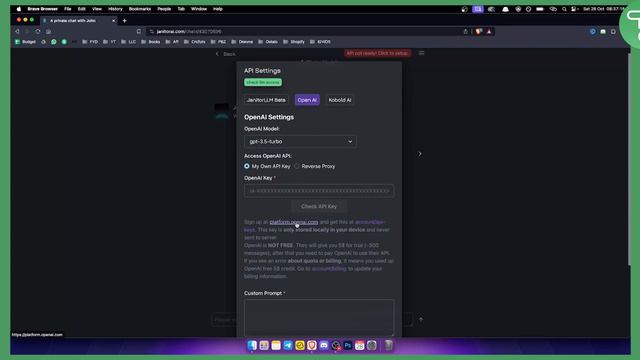This screenshot has width=640, height=360.
Task: Switch to the Open AI tab
Action: [x=307, y=100]
